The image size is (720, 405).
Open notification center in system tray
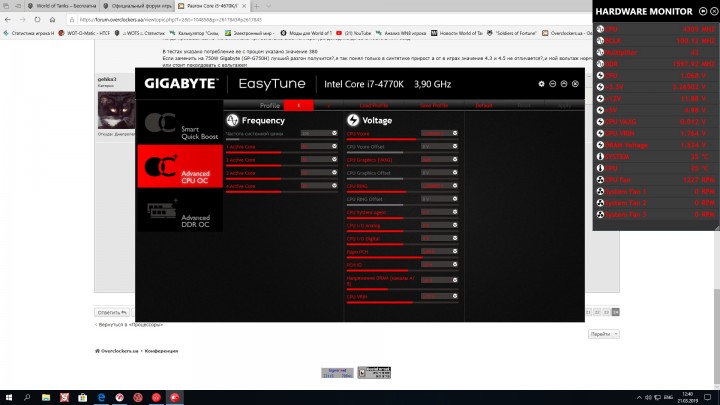pos(708,398)
